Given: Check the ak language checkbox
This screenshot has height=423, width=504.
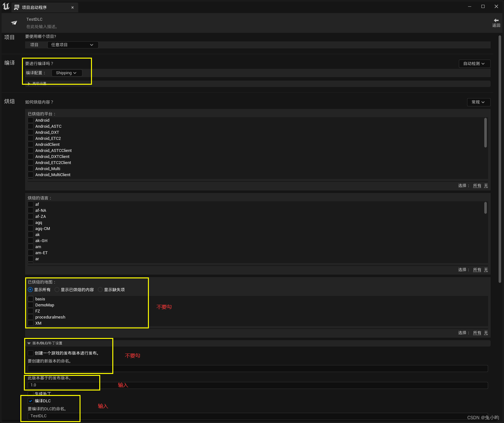Looking at the screenshot, I should tap(31, 234).
